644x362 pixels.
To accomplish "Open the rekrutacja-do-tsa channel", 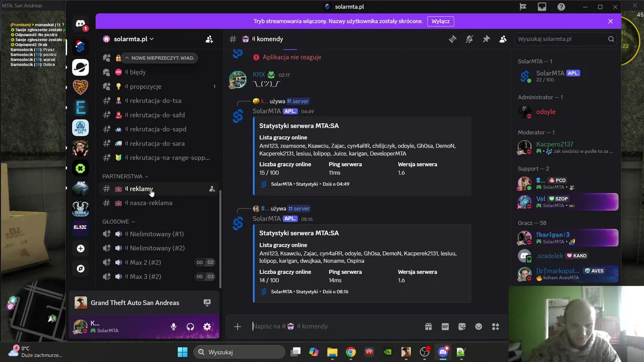I will (x=159, y=101).
